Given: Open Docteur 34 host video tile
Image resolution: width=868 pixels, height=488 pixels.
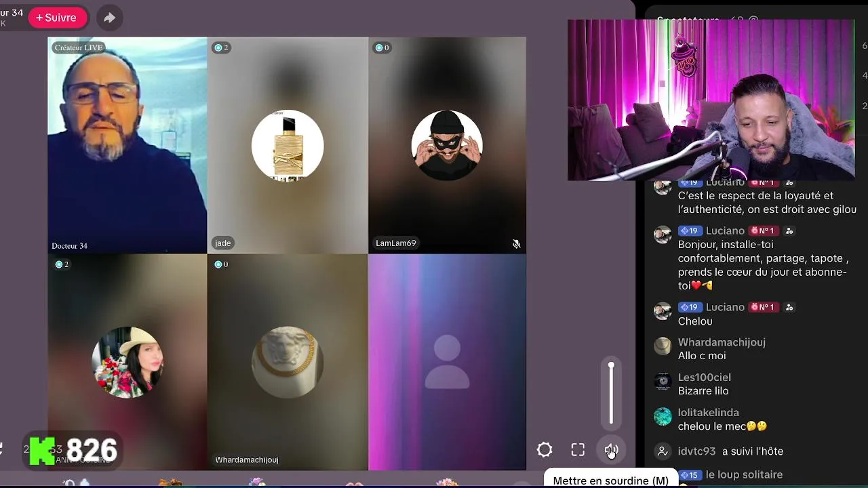Looking at the screenshot, I should click(x=127, y=145).
